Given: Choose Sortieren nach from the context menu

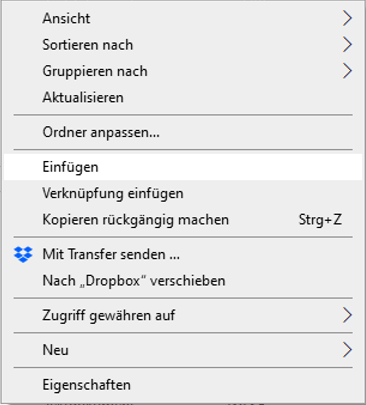Looking at the screenshot, I should coord(183,45).
